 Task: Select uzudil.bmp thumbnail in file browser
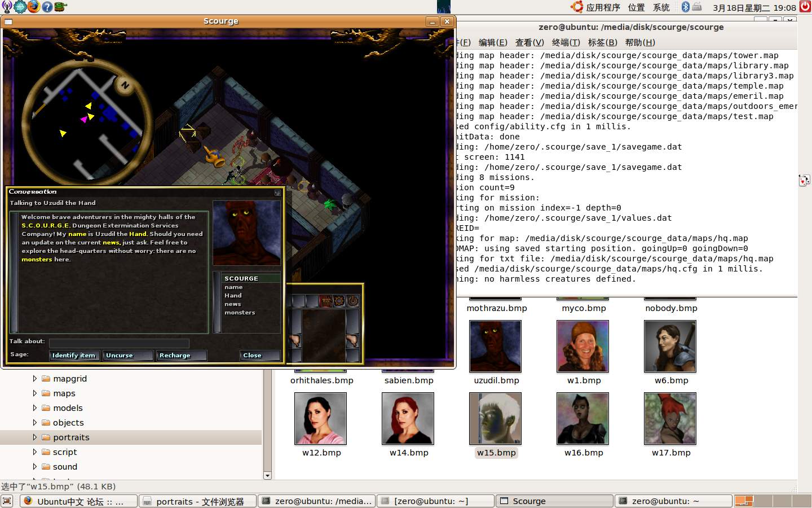496,347
